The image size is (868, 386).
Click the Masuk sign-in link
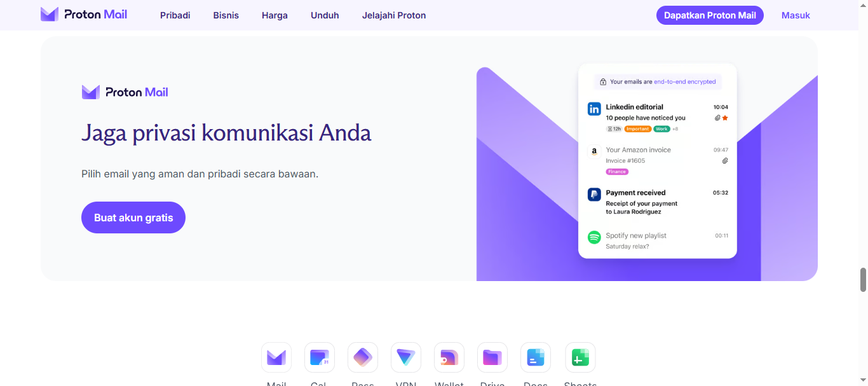click(x=796, y=15)
